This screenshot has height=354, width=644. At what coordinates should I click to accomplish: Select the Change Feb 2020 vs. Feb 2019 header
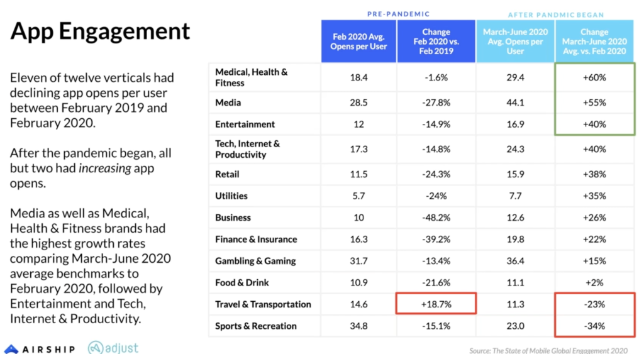pyautogui.click(x=436, y=41)
